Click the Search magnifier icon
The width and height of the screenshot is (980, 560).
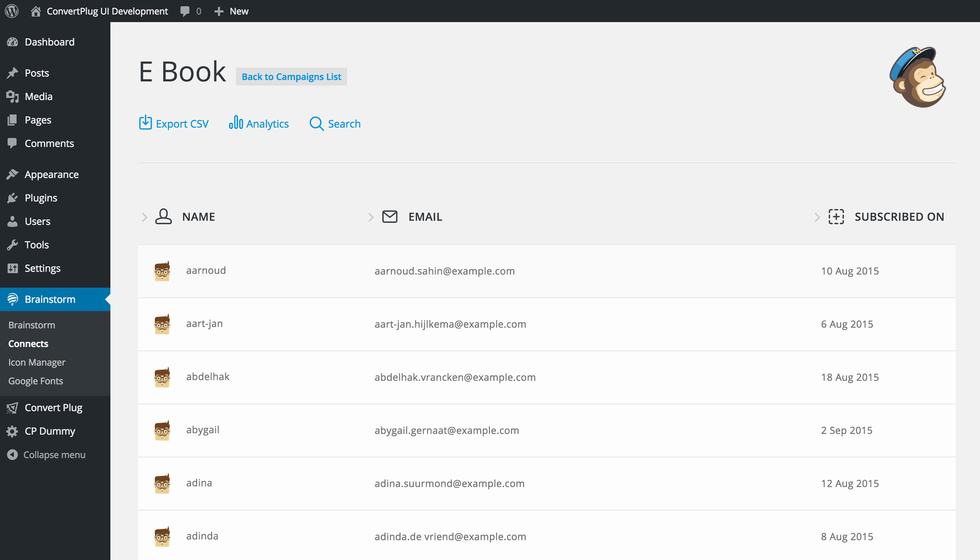tap(316, 124)
